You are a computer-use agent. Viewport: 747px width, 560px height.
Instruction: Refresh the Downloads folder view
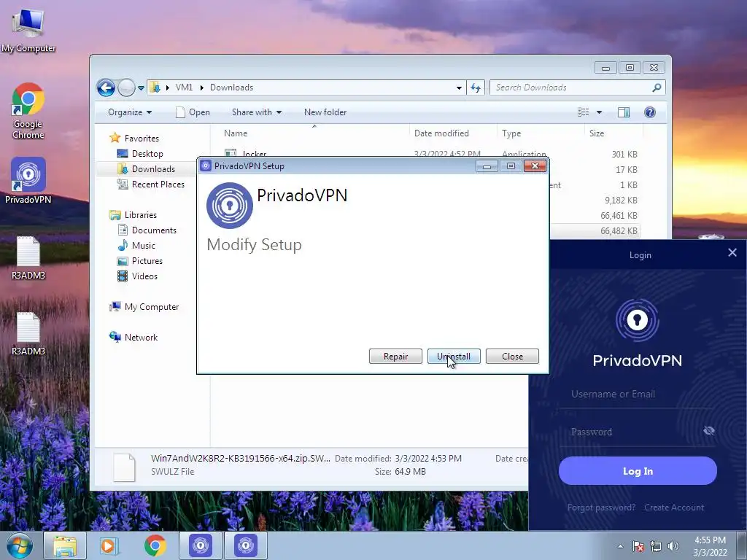tap(476, 87)
